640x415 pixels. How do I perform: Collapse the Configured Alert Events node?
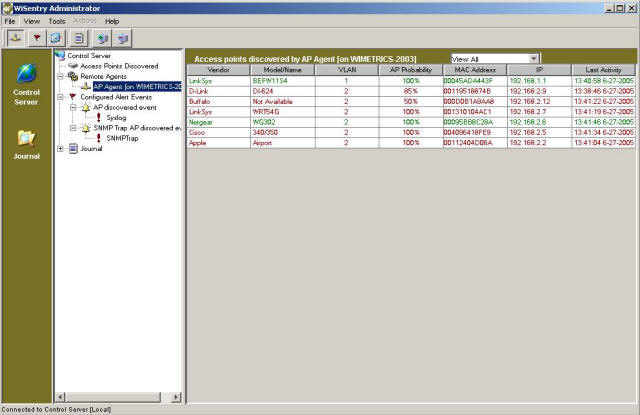[x=60, y=97]
